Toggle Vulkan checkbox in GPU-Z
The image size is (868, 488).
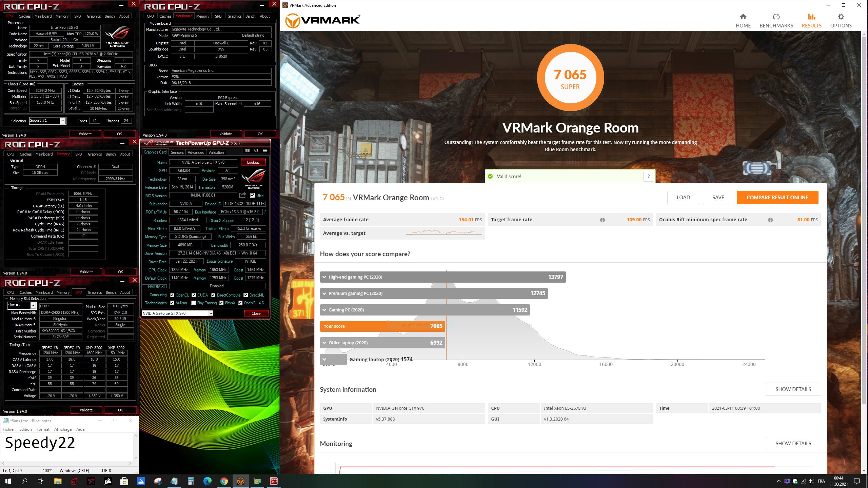click(x=172, y=303)
